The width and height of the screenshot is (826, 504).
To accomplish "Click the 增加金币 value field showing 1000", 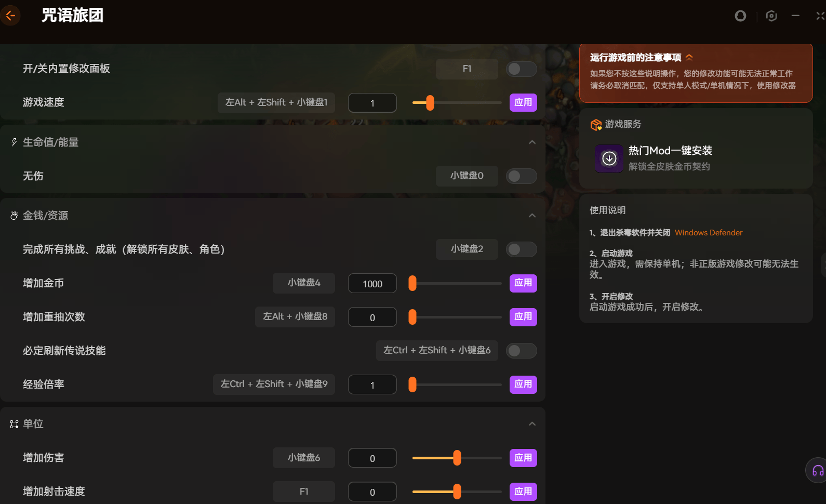I will coord(372,284).
